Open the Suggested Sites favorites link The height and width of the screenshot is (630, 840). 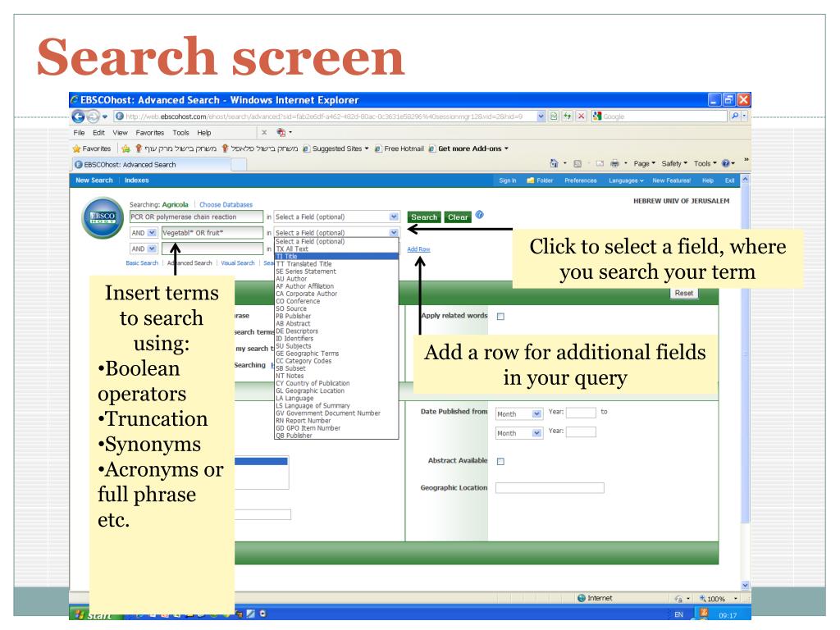[x=336, y=149]
